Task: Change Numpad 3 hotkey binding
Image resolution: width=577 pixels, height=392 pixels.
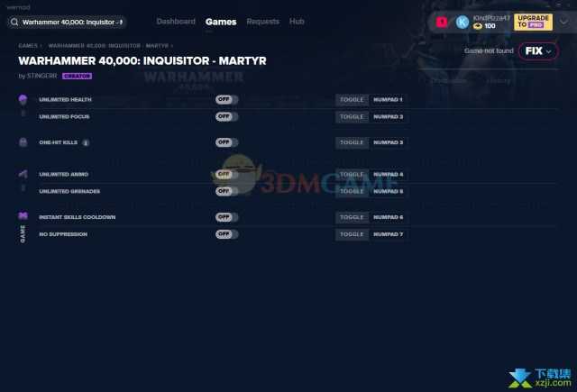Action: click(x=389, y=142)
